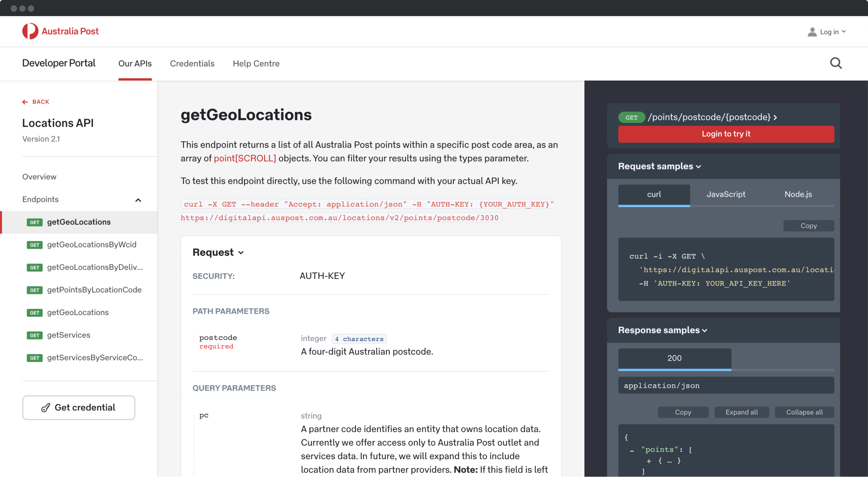Click GET badge next to getServices
Viewport: 868px width, 477px height.
point(35,335)
